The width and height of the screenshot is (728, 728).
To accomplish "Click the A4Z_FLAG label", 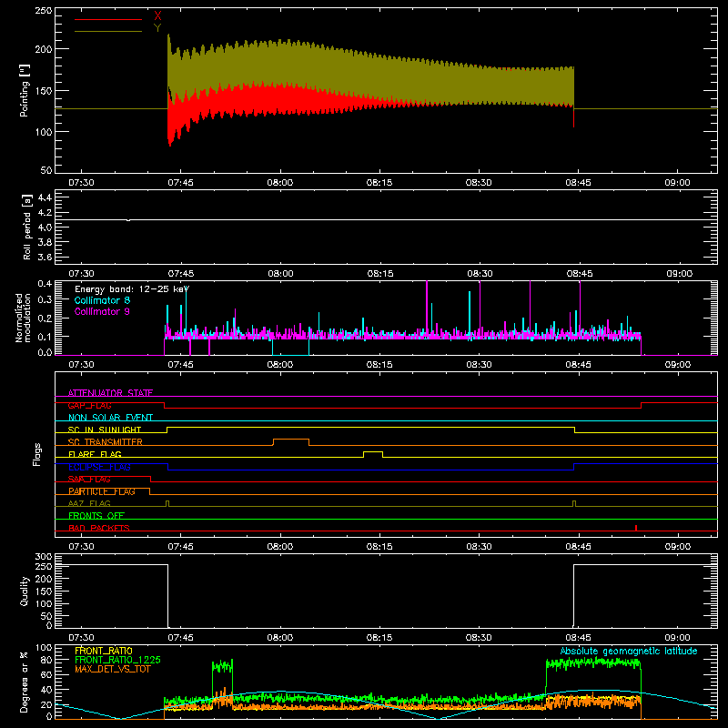I will (x=89, y=504).
